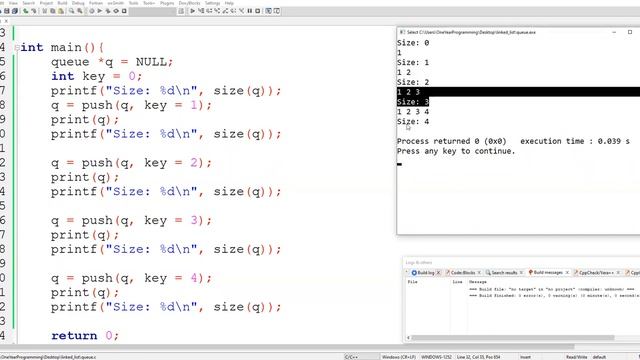
Task: Click the Save file toolbar icon
Action: [7, 11]
